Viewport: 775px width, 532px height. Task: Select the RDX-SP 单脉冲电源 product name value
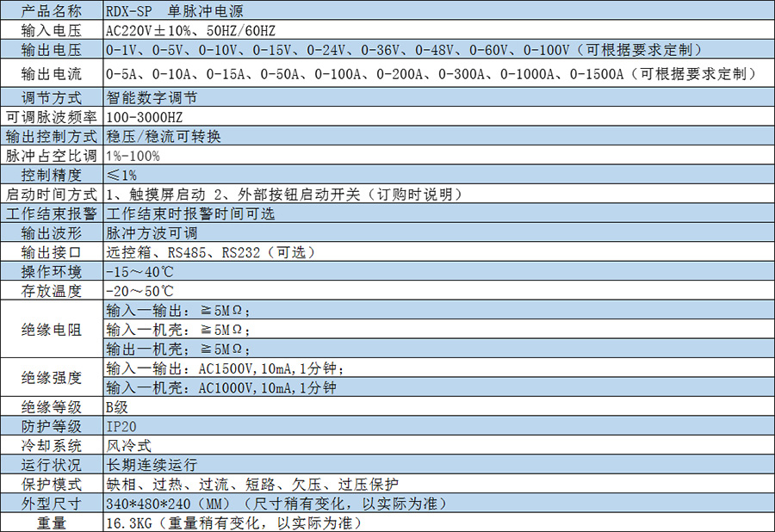click(x=175, y=11)
